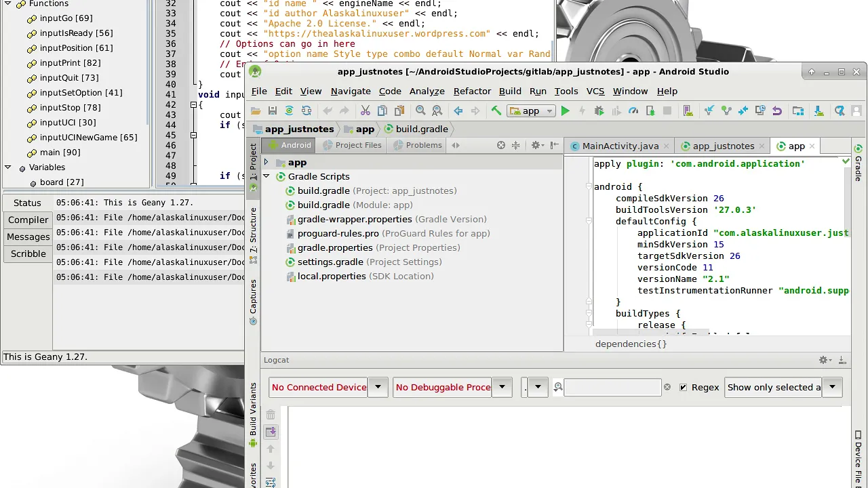
Task: Click the Find magnifier icon in toolbar
Action: [420, 111]
